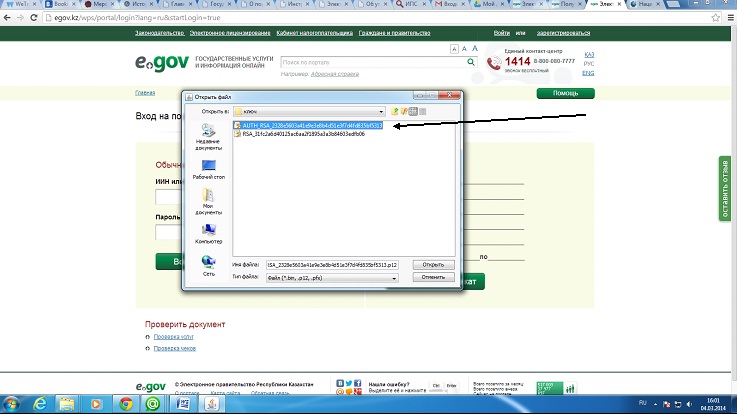737x415 pixels.
Task: Click the up-one-level folder icon
Action: 396,111
